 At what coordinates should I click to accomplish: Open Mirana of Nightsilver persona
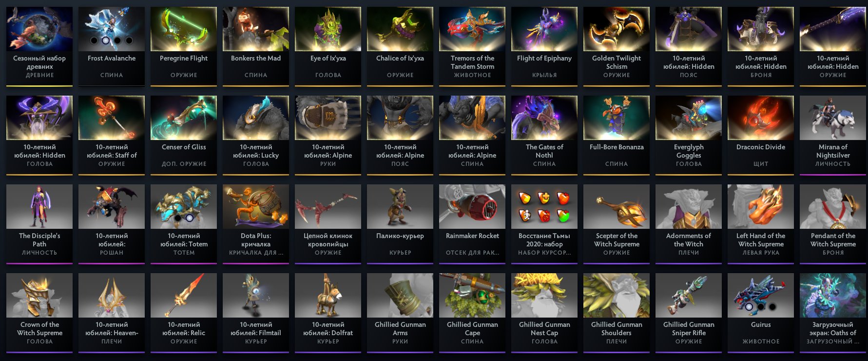coord(833,135)
